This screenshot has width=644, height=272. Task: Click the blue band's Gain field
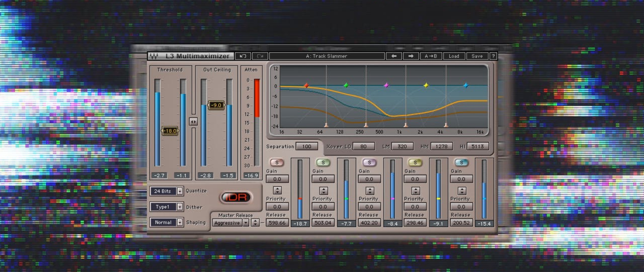[x=461, y=179]
